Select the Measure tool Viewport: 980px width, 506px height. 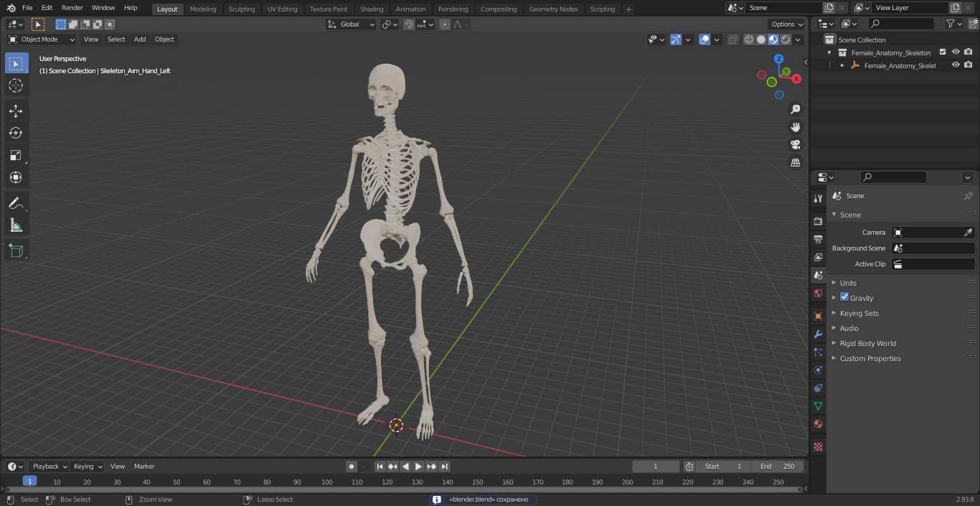pyautogui.click(x=16, y=225)
